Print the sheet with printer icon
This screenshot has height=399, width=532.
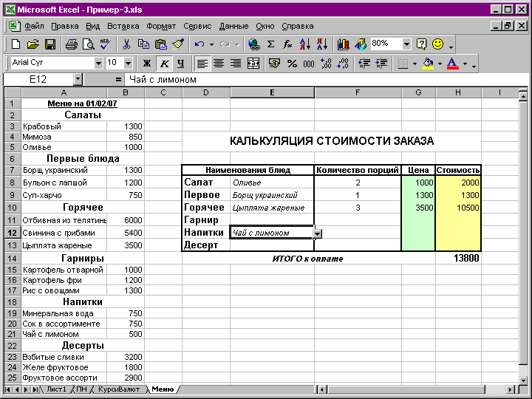click(x=71, y=44)
